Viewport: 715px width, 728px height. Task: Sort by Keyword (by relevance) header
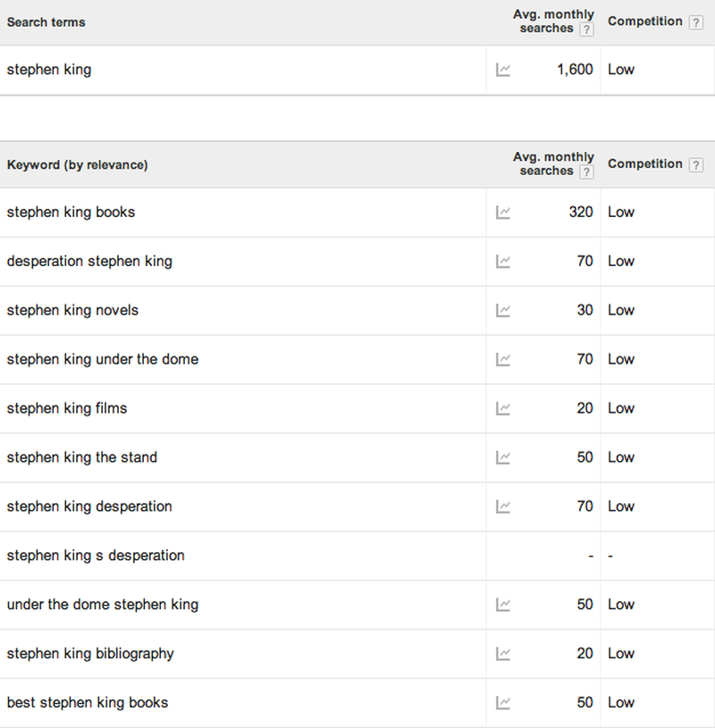tap(77, 165)
